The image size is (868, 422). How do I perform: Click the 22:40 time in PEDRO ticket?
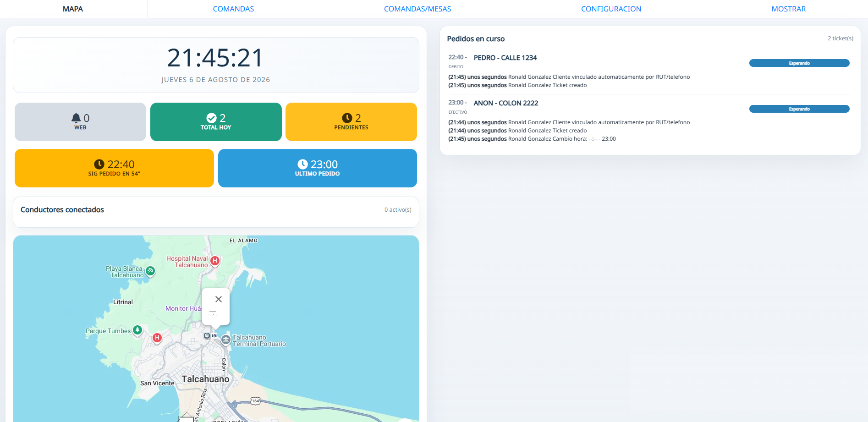(x=456, y=57)
